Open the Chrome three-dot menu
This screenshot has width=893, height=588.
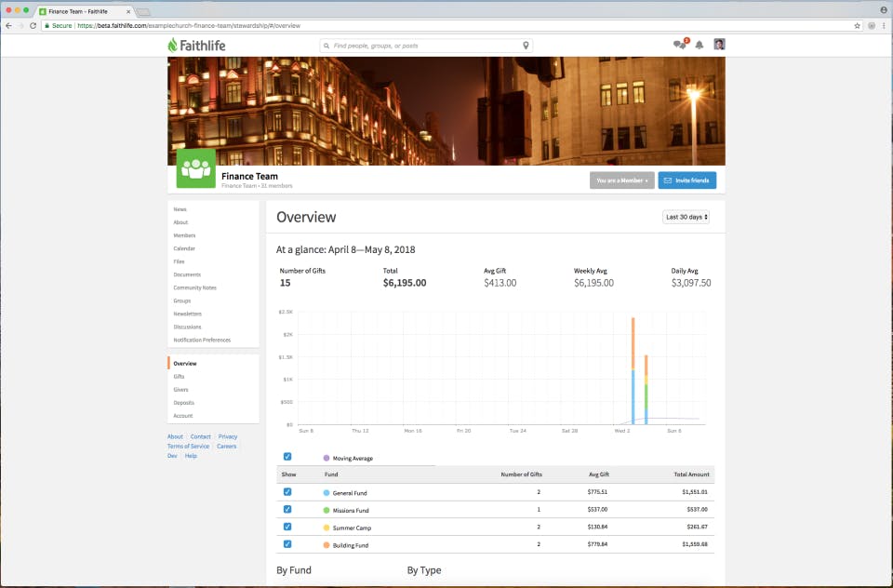pos(884,26)
